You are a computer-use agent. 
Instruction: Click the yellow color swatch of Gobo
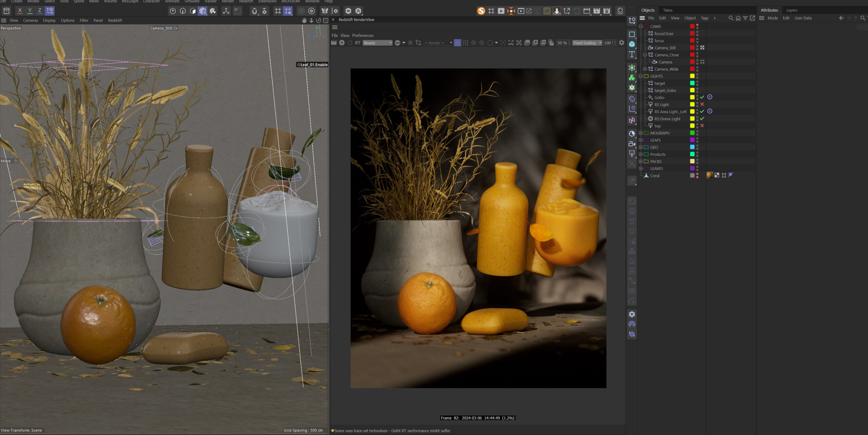tap(692, 97)
